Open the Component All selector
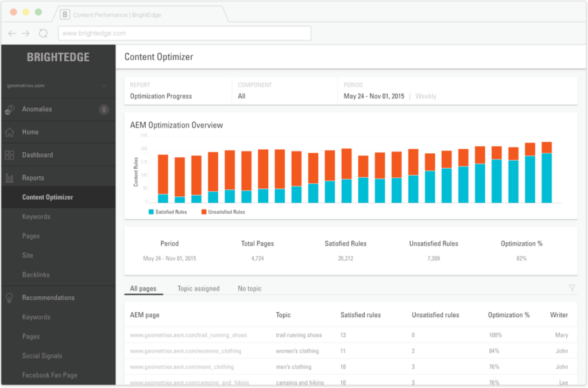Viewport: 588px width, 388px height. pos(242,96)
